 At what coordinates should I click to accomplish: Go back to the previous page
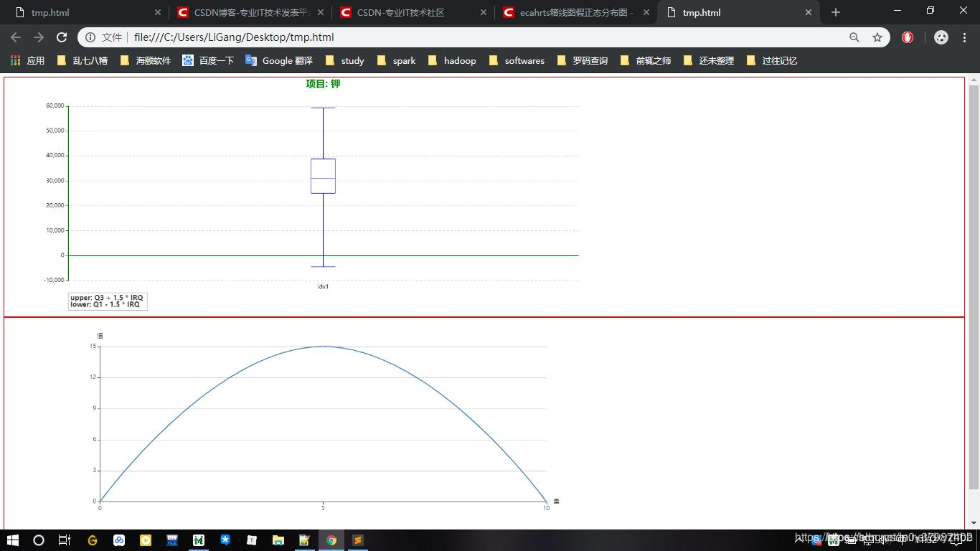(x=16, y=37)
